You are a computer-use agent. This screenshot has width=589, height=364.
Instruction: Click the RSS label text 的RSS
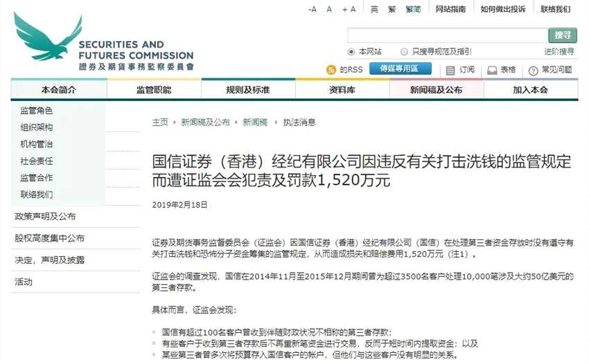pyautogui.click(x=351, y=70)
